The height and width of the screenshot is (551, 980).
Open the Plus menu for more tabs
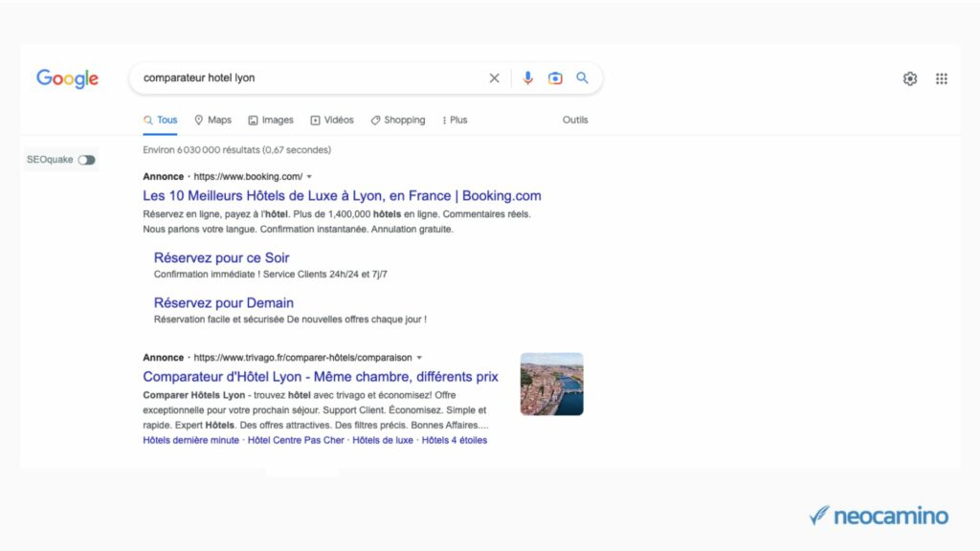click(455, 120)
